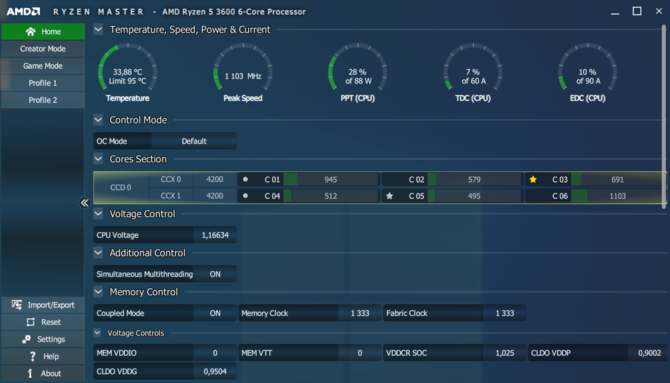Click the silver star next to C 05
This screenshot has height=383, width=670.
point(389,196)
